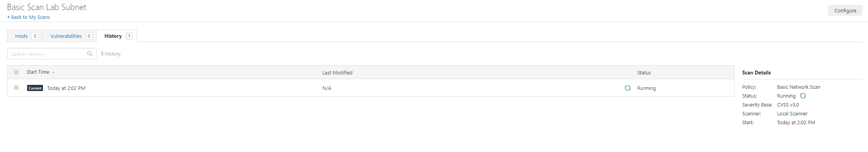Click the History count badge
This screenshot has height=152, width=868.
coord(129,36)
